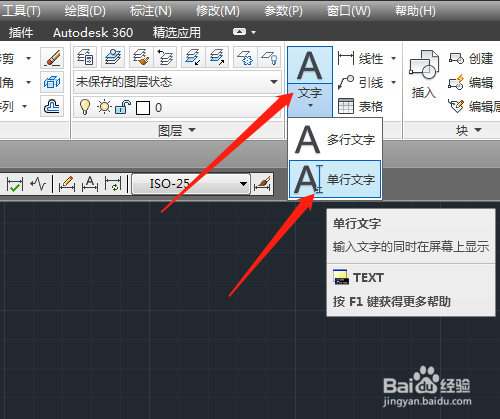The width and height of the screenshot is (500, 419).
Task: Toggle layer 0 freeze sun icon
Action: [x=104, y=107]
